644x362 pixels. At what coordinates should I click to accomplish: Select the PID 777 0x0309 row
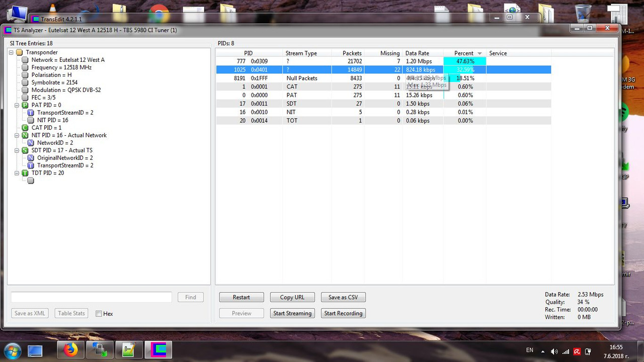pos(383,61)
